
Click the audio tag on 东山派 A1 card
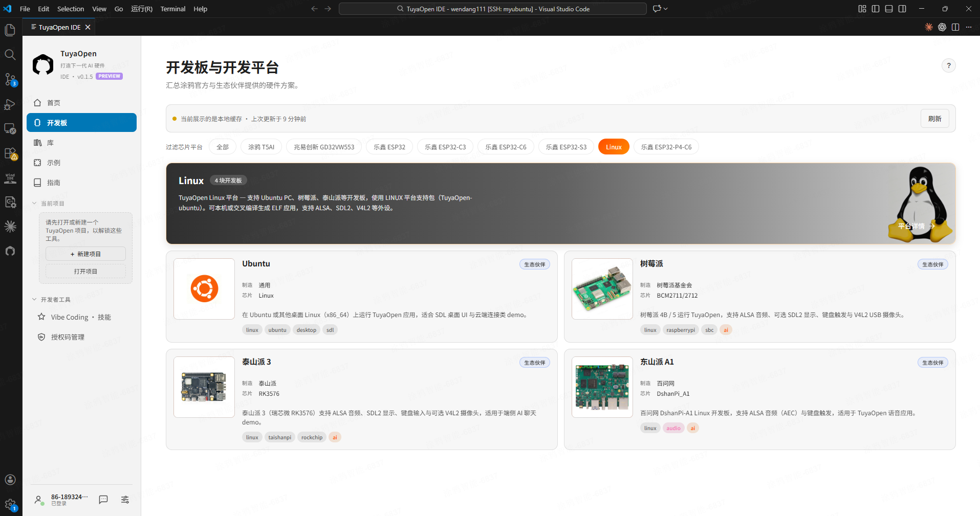[x=673, y=428]
